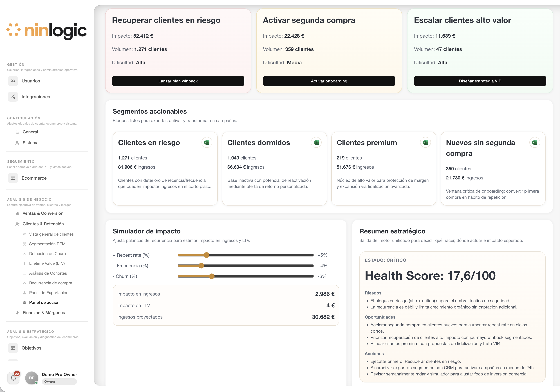Export Nuevos sin segunda compra to Excel
560x392 pixels.
point(535,142)
